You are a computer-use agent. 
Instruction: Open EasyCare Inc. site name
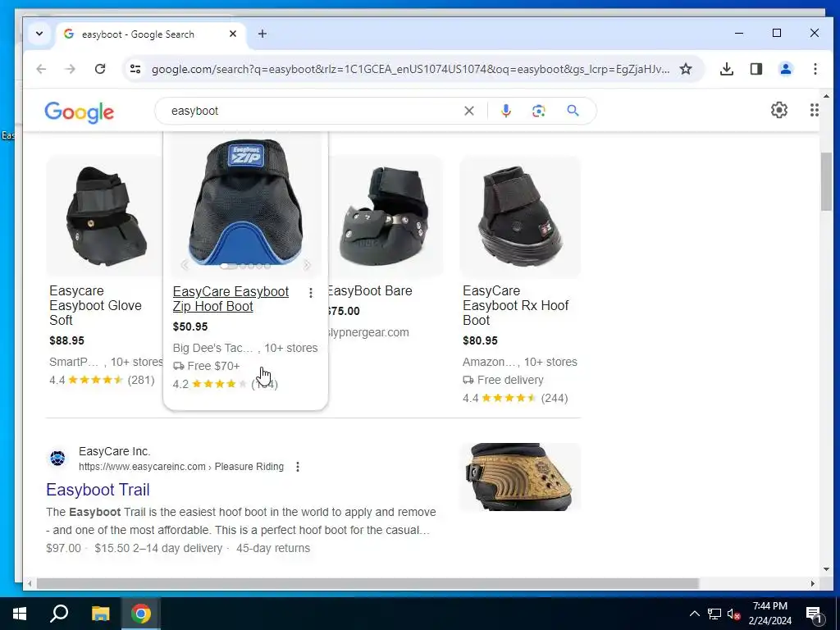[x=114, y=451]
